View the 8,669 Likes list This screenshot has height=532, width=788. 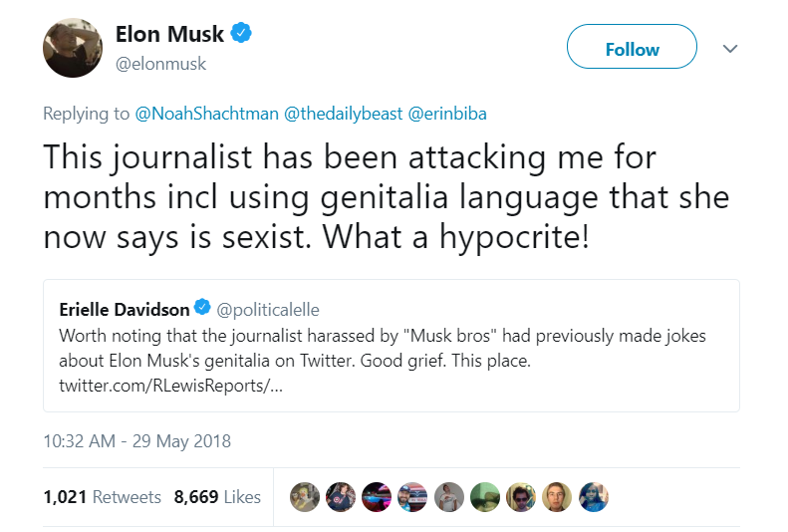(x=217, y=496)
